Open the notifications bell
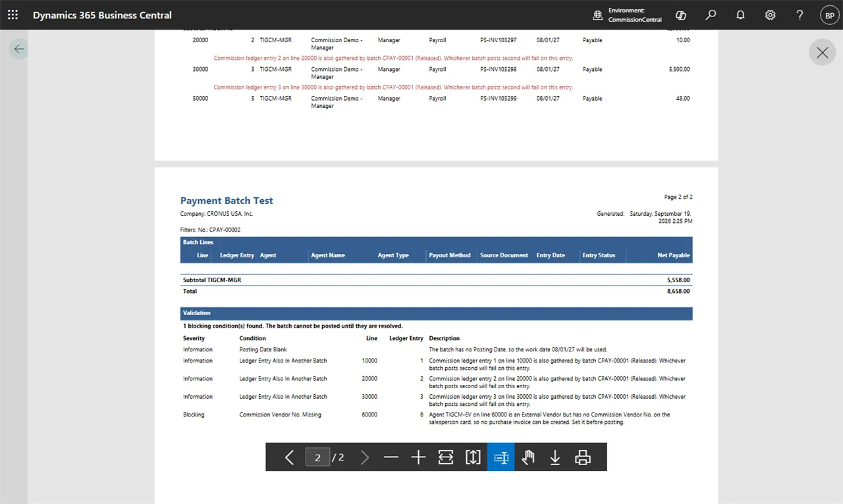This screenshot has width=843, height=504. point(740,14)
